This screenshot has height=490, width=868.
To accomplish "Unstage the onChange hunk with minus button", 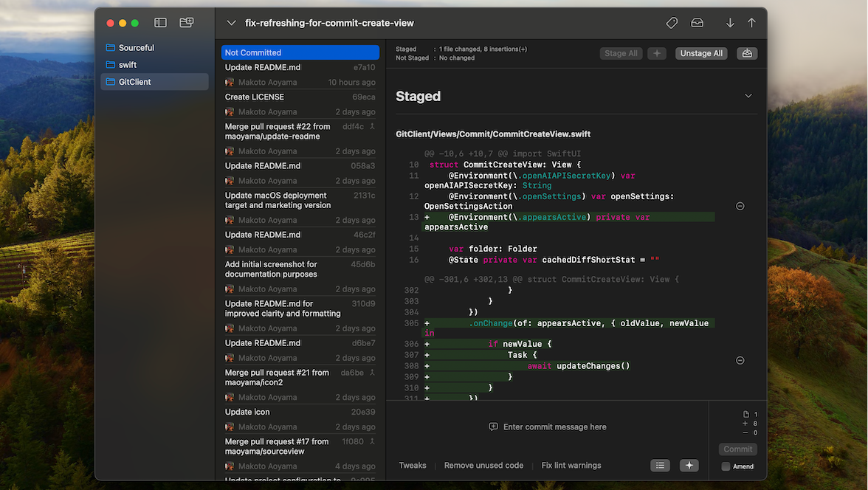I will point(740,360).
